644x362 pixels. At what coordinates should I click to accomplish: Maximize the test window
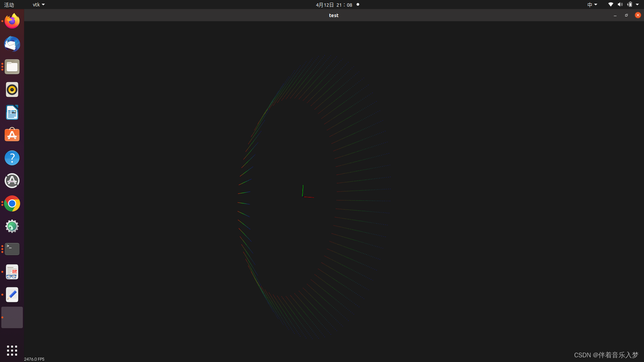coord(626,15)
